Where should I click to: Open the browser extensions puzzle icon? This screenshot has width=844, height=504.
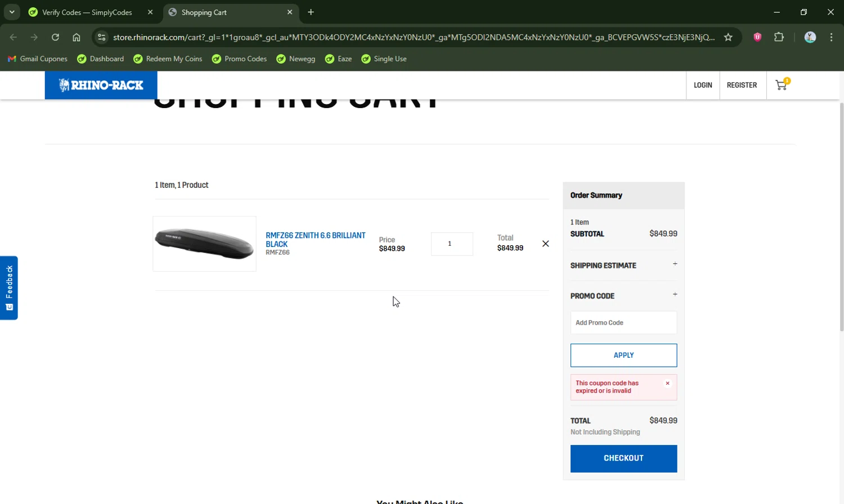click(779, 37)
